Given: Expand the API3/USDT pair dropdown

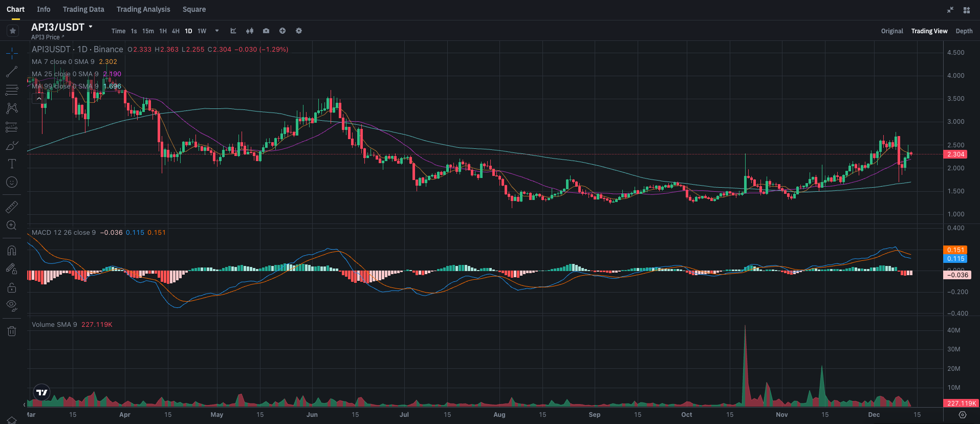Looking at the screenshot, I should 91,27.
